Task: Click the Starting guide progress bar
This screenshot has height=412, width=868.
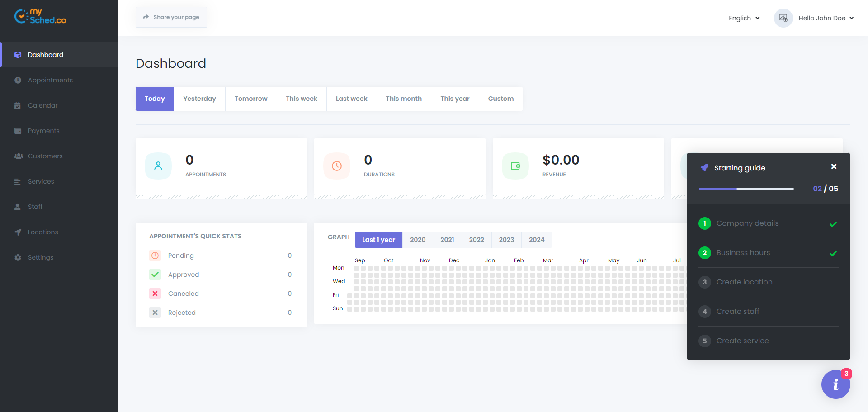Action: tap(746, 189)
